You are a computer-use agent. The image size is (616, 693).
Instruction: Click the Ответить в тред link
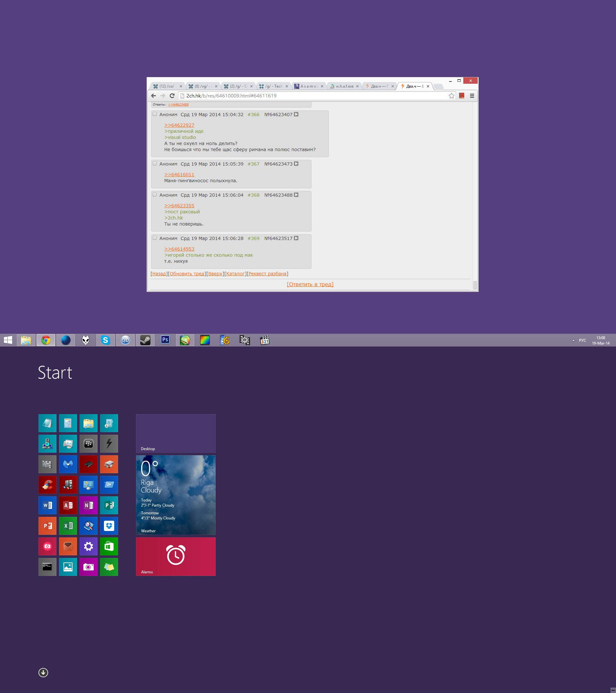(x=310, y=284)
